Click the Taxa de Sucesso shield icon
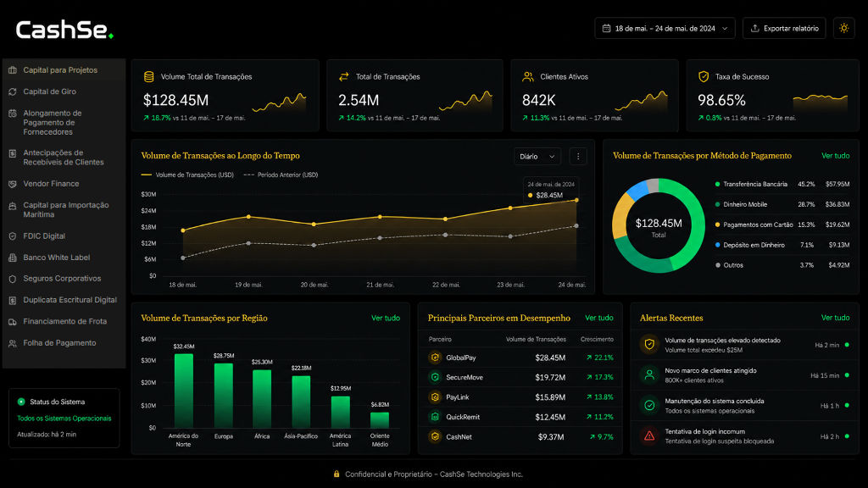 click(x=704, y=77)
